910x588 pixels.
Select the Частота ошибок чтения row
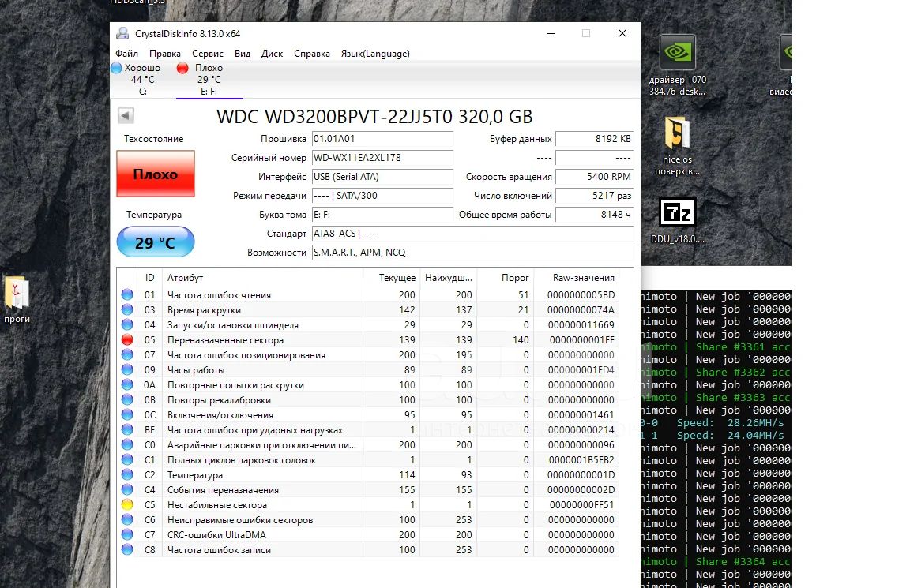point(368,294)
